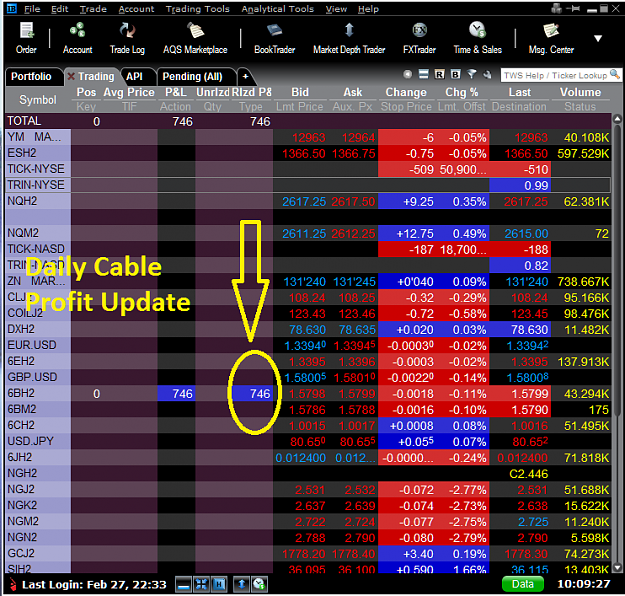This screenshot has height=596, width=625.
Task: Open the Trade menu
Action: click(x=93, y=9)
